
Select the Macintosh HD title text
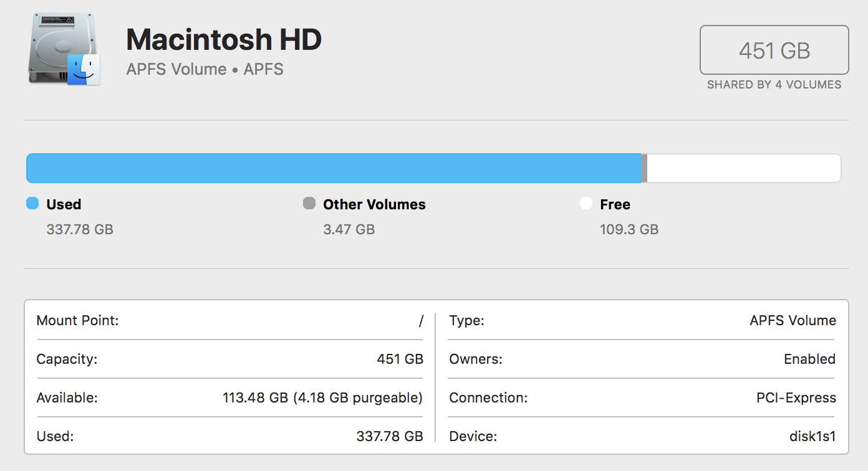click(224, 40)
